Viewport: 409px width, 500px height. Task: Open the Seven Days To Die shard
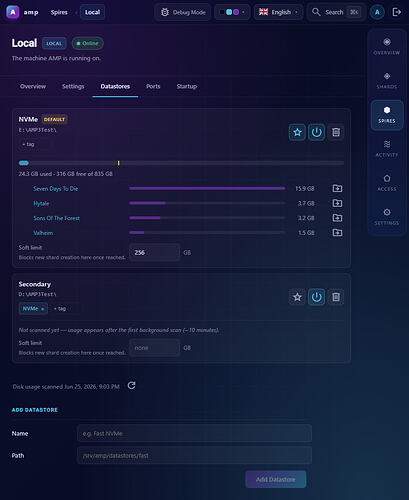55,189
